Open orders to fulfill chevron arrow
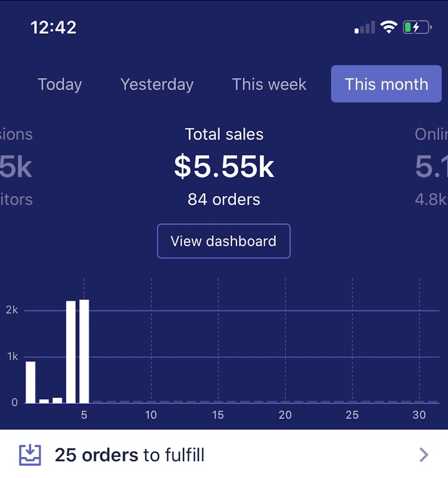This screenshot has height=478, width=448. (x=424, y=455)
